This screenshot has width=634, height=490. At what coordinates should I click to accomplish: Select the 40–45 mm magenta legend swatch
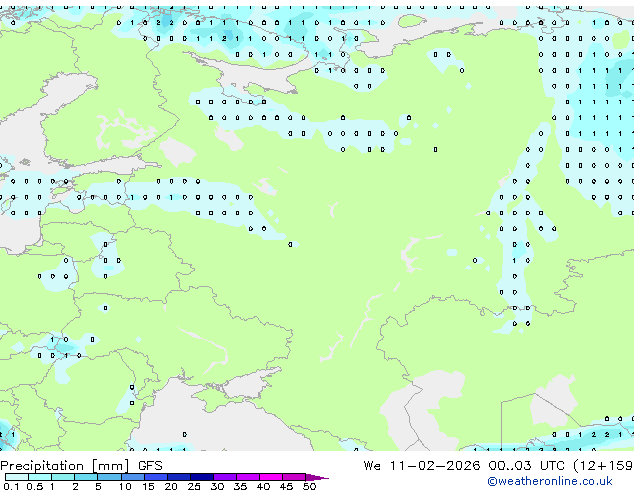click(x=271, y=477)
